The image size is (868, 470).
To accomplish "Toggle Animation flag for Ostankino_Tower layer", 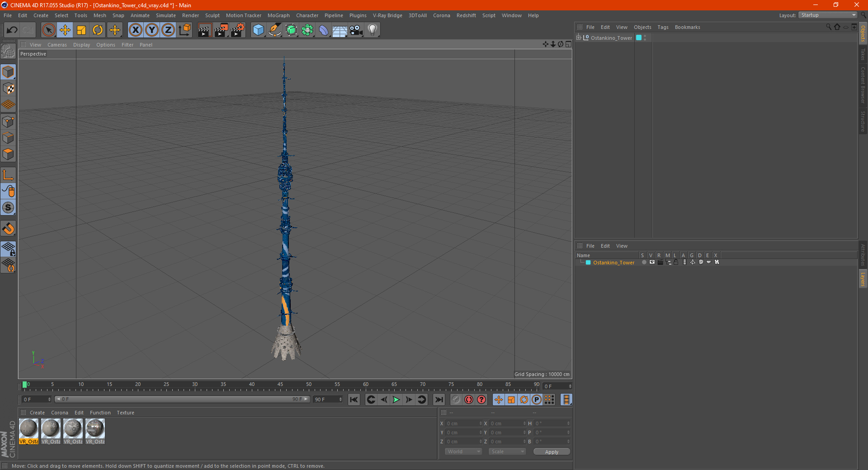I will (x=684, y=262).
